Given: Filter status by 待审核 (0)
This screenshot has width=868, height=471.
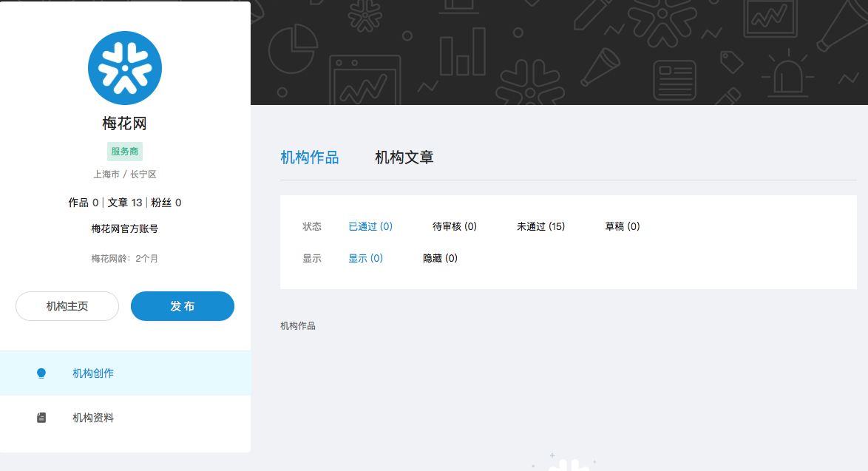Looking at the screenshot, I should tap(455, 226).
